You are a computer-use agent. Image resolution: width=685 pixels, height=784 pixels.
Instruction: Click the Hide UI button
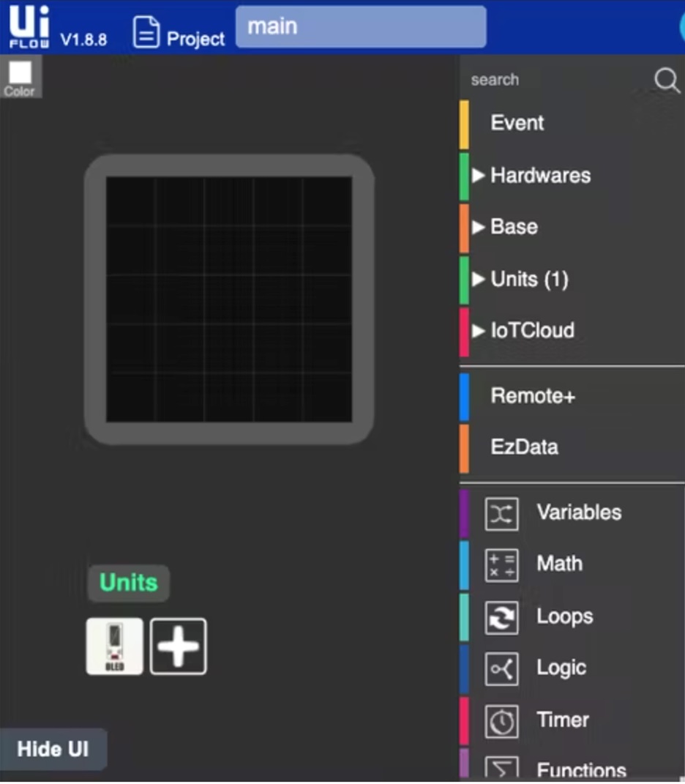click(x=53, y=749)
